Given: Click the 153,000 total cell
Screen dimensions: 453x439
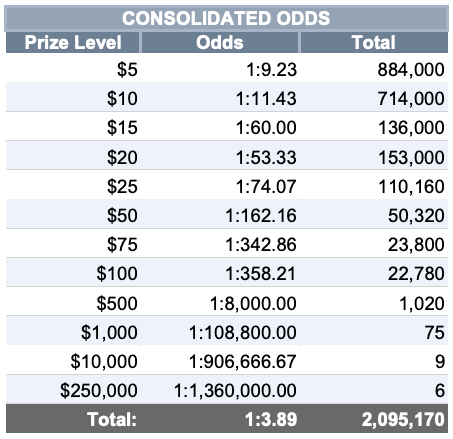Looking at the screenshot, I should (374, 156).
